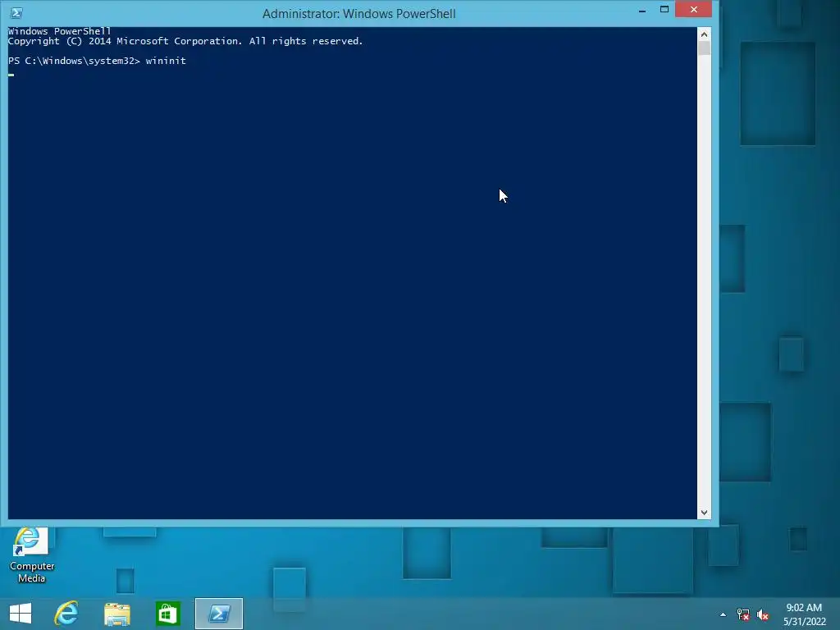840x630 pixels.
Task: Launch Internet Explorer from the taskbar
Action: (66, 614)
